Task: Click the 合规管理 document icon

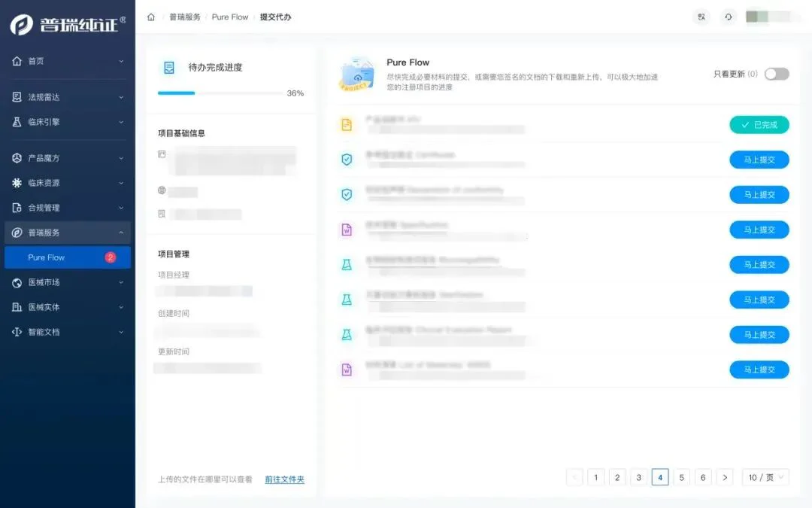Action: [x=17, y=208]
